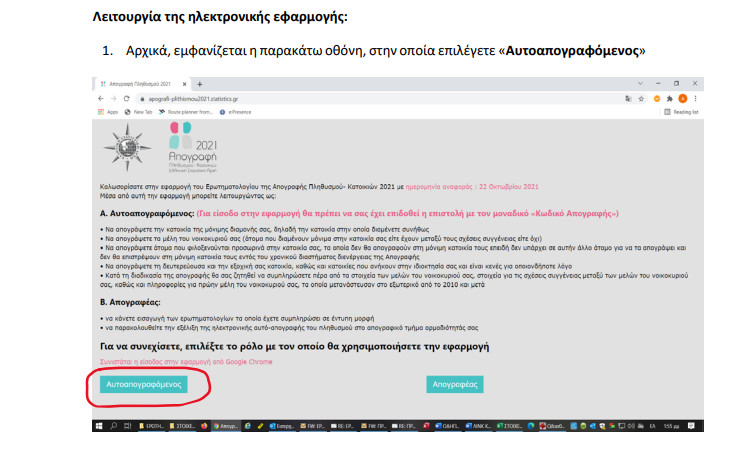
Task: Open the Windows Start menu
Action: pos(99,425)
